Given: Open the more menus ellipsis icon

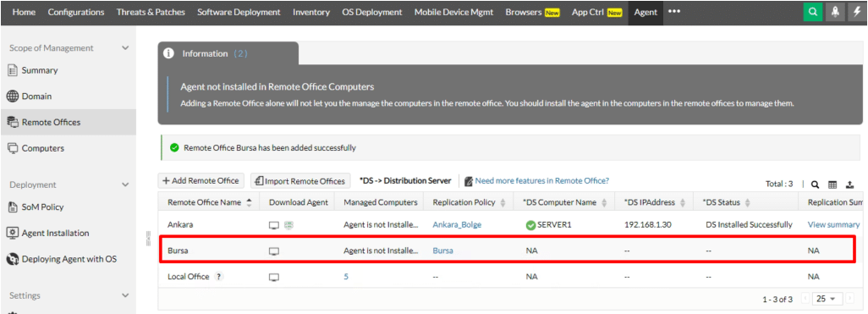Looking at the screenshot, I should click(x=673, y=12).
